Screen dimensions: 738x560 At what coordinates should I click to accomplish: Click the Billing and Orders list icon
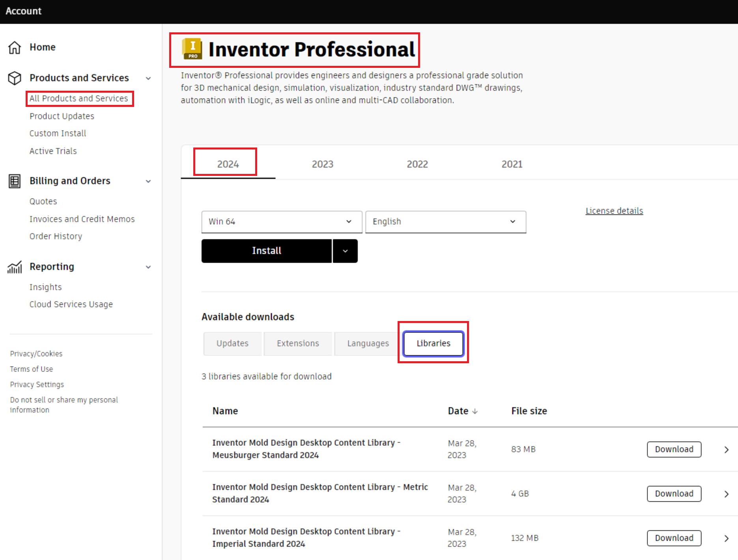point(15,181)
